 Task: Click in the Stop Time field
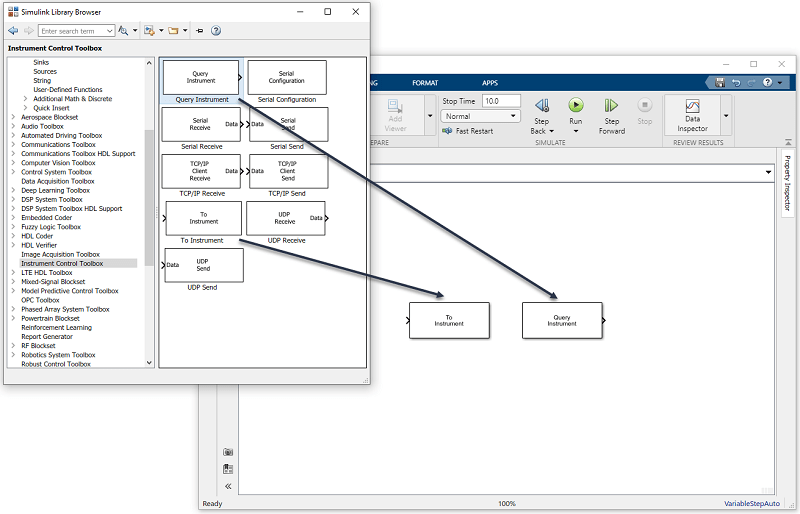[501, 101]
